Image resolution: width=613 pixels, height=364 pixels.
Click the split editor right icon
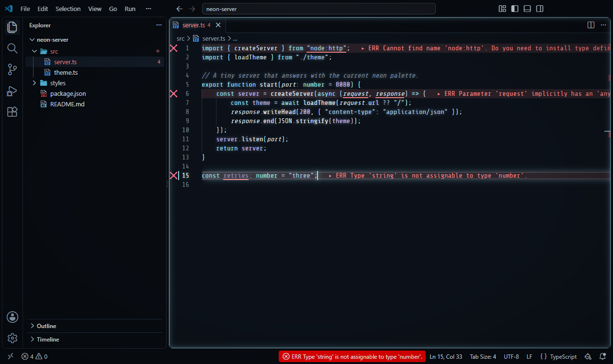[x=591, y=25]
